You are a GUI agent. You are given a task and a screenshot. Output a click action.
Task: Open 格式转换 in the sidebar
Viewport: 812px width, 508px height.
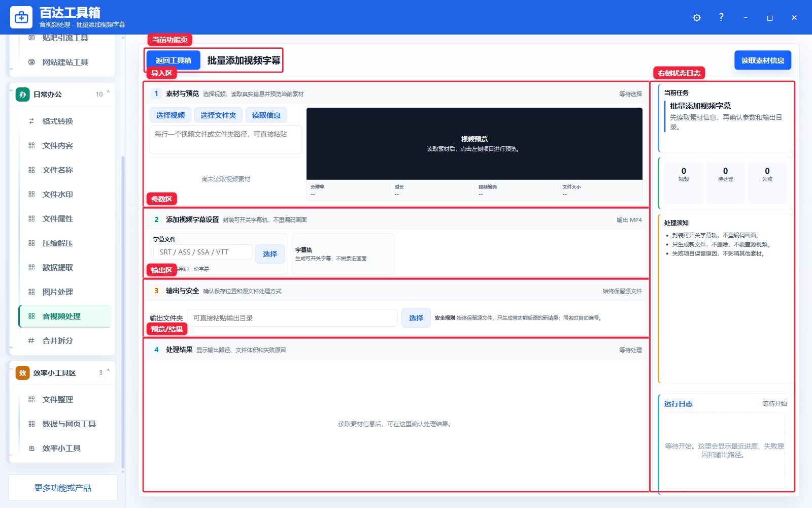(x=65, y=121)
